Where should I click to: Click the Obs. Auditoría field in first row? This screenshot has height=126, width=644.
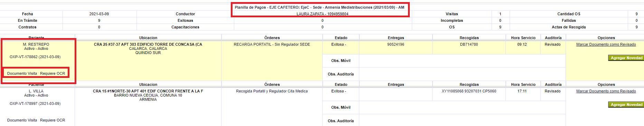(462, 74)
